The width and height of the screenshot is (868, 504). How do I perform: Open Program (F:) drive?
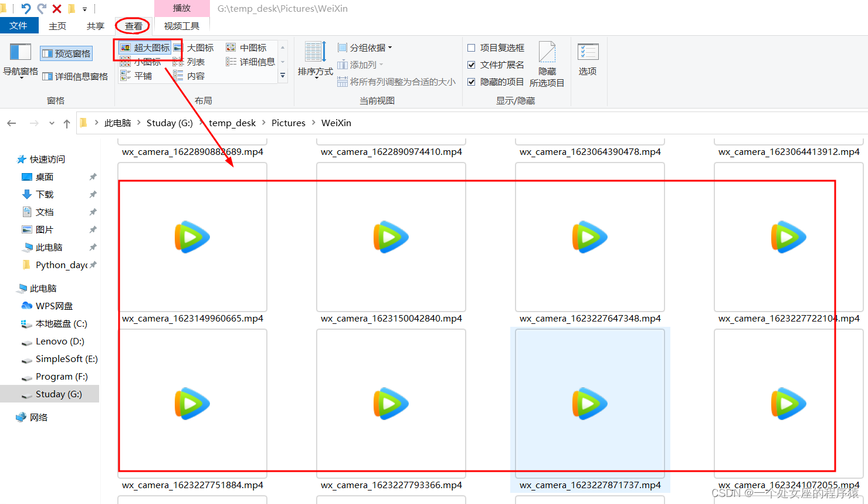click(55, 376)
